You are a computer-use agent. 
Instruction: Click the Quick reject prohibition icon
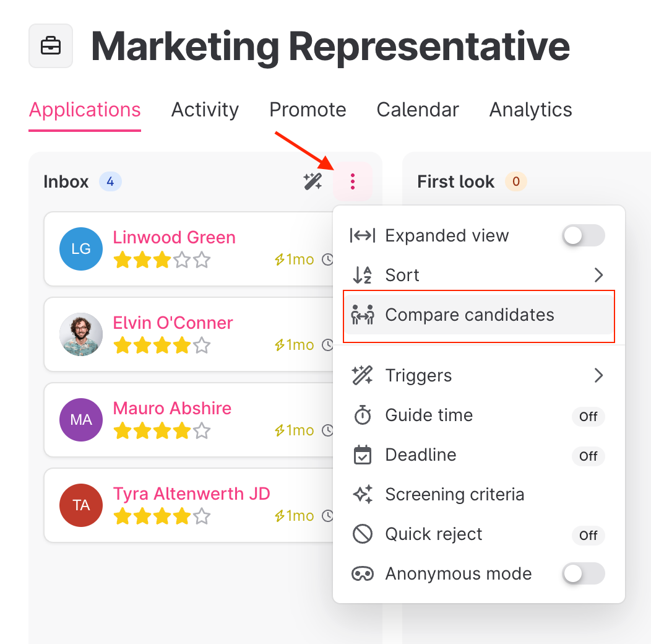tap(363, 534)
